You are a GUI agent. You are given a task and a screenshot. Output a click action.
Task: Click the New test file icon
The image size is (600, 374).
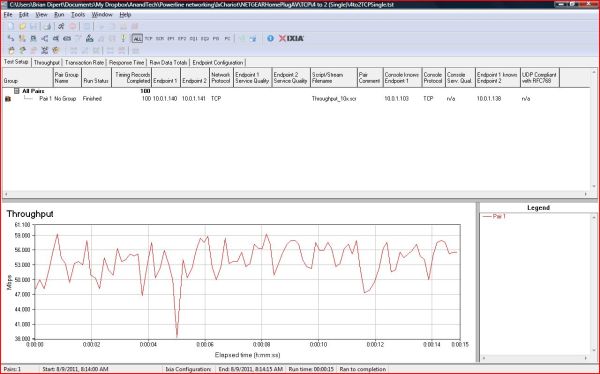11,26
